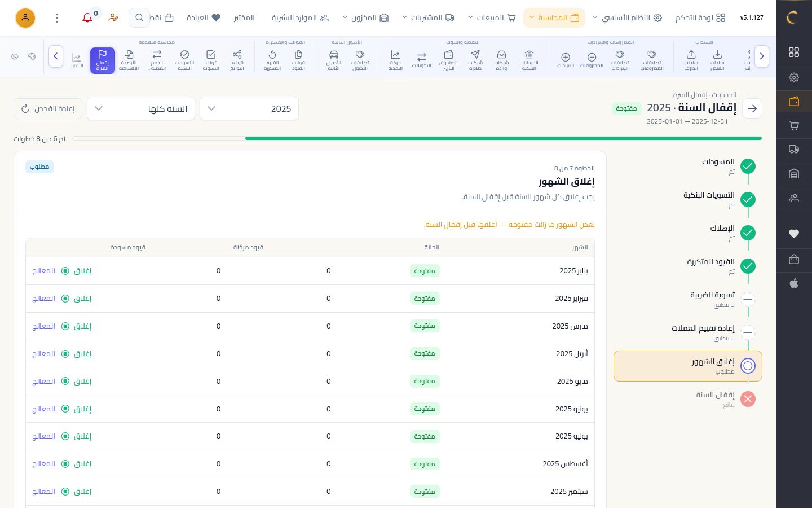Screen dimensions: 812x508
Task: Open القيود المتكررة recurring icon
Action: (x=272, y=60)
